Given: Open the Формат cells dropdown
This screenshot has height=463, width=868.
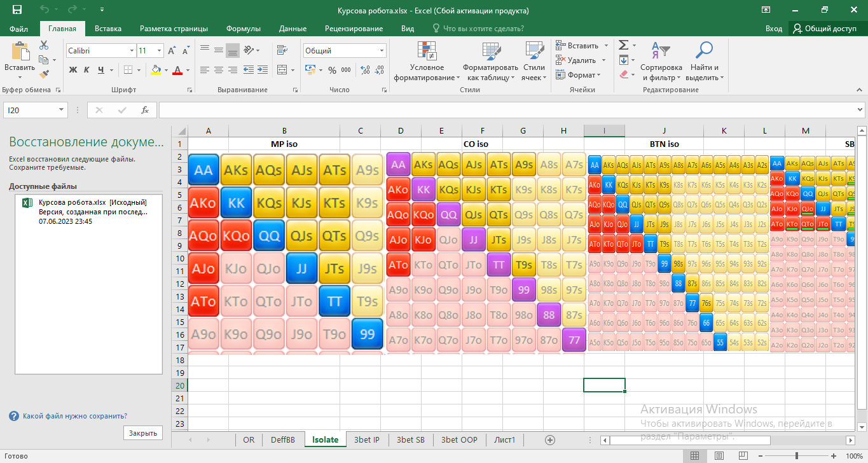Looking at the screenshot, I should pos(598,75).
